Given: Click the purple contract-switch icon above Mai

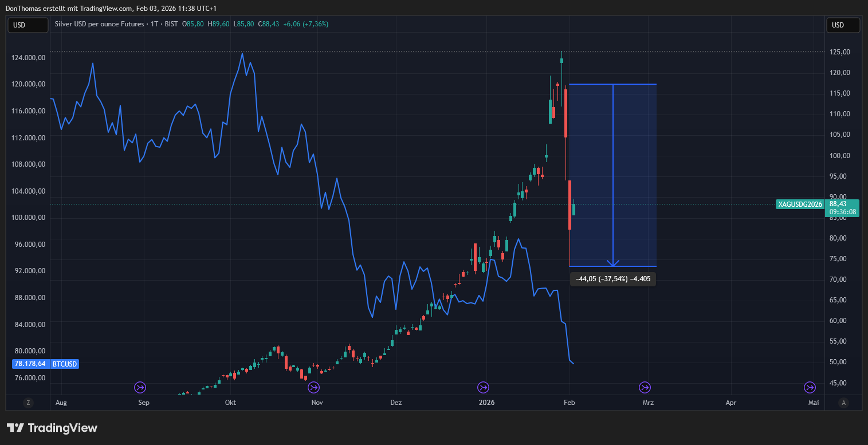Looking at the screenshot, I should coord(810,388).
